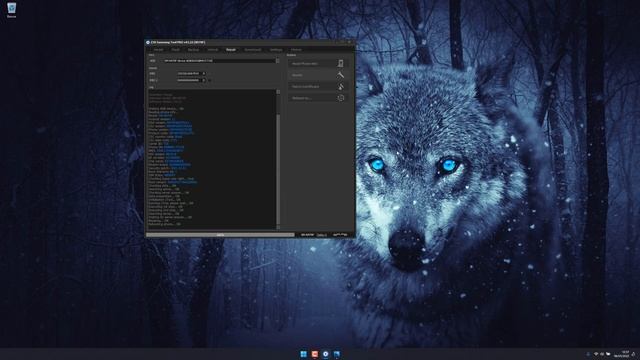Click the Reboot to... button
The image size is (640, 360).
[x=317, y=98]
